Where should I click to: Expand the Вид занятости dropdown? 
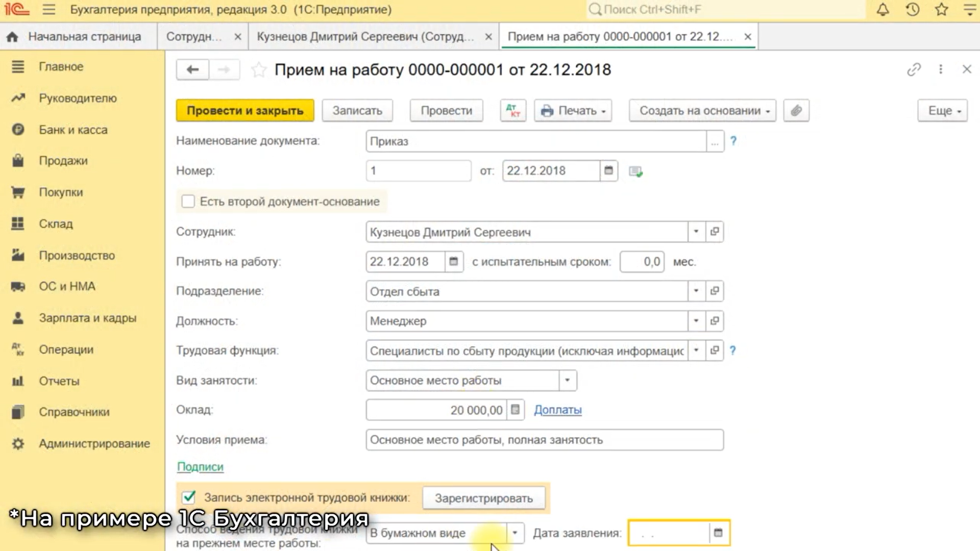click(567, 381)
